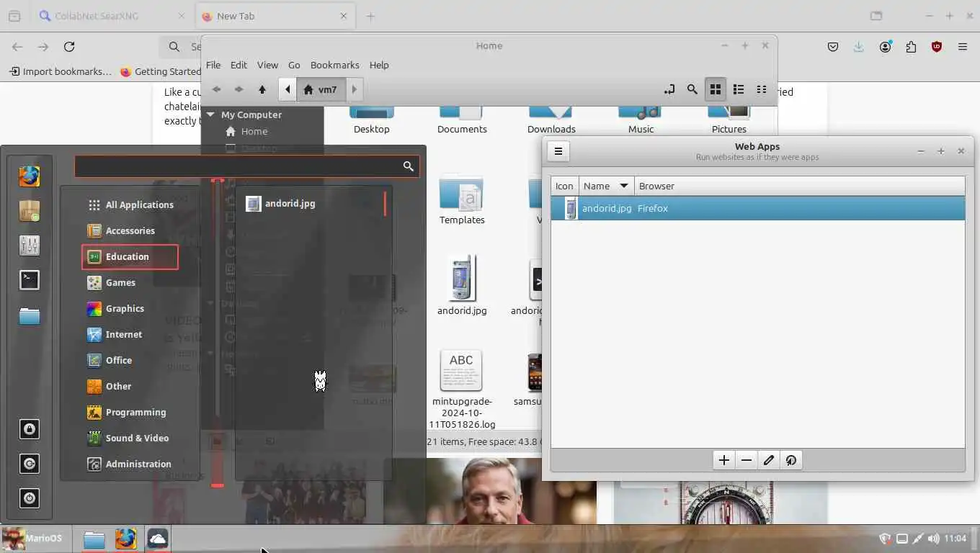Remove selected web app with minus button

click(x=747, y=460)
